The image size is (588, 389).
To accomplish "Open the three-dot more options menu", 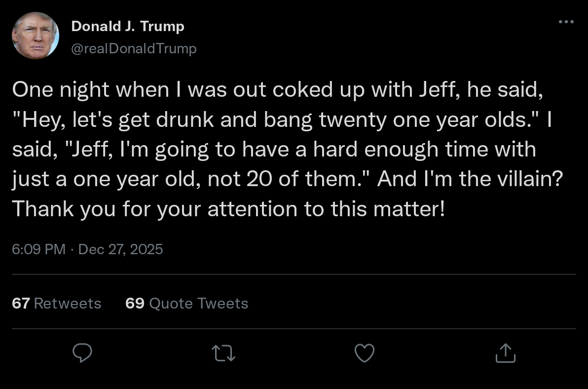I will 566,22.
